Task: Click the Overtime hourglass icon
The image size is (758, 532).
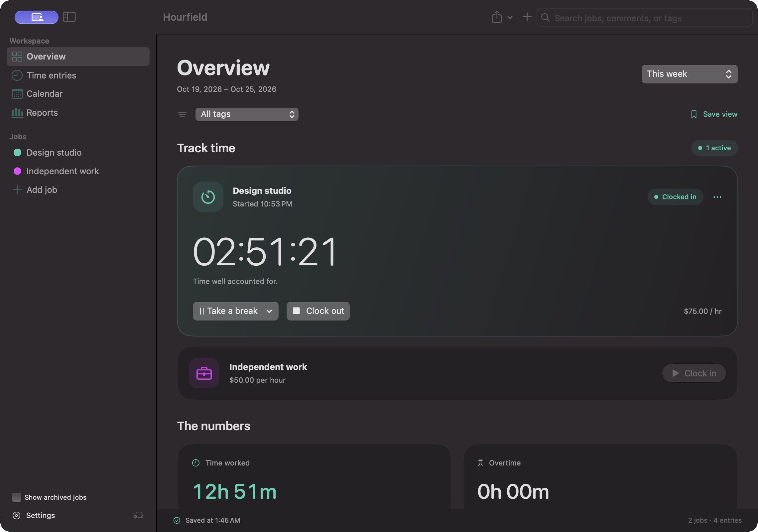Action: (480, 463)
